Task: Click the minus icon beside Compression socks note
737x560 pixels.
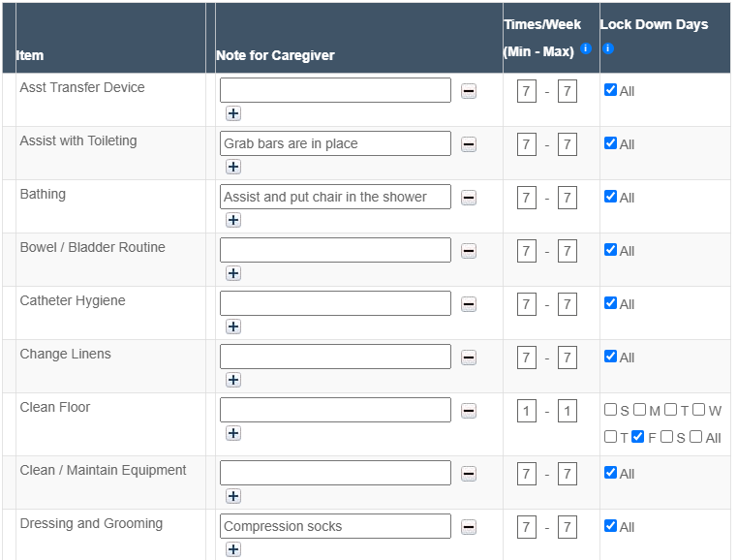Action: 469,527
